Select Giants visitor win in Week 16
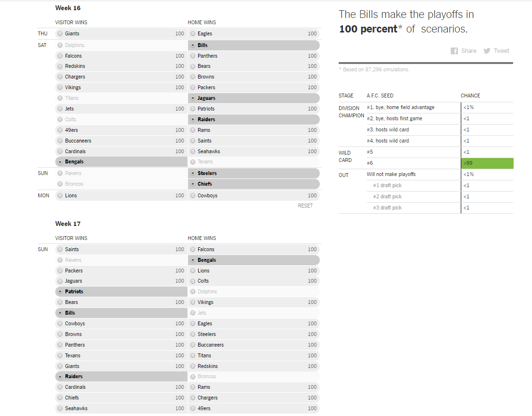 tap(121, 33)
